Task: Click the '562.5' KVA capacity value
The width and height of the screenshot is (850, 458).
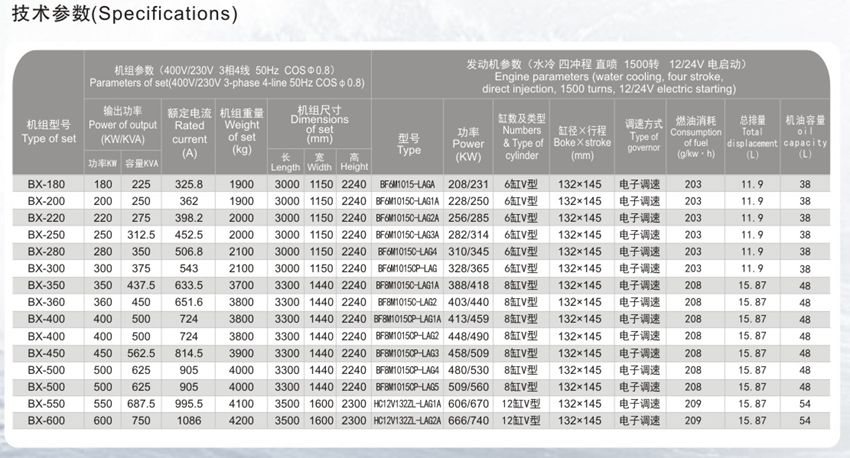Action: (x=141, y=353)
